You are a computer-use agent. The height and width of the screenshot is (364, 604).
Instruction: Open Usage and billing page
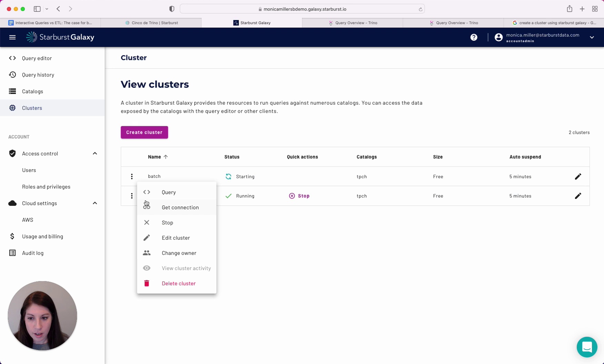pyautogui.click(x=52, y=236)
